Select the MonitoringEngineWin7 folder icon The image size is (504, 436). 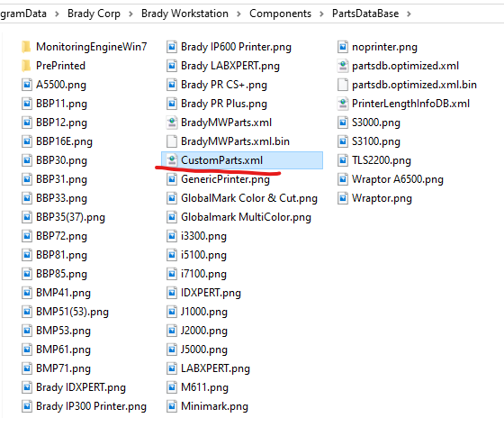click(x=26, y=47)
